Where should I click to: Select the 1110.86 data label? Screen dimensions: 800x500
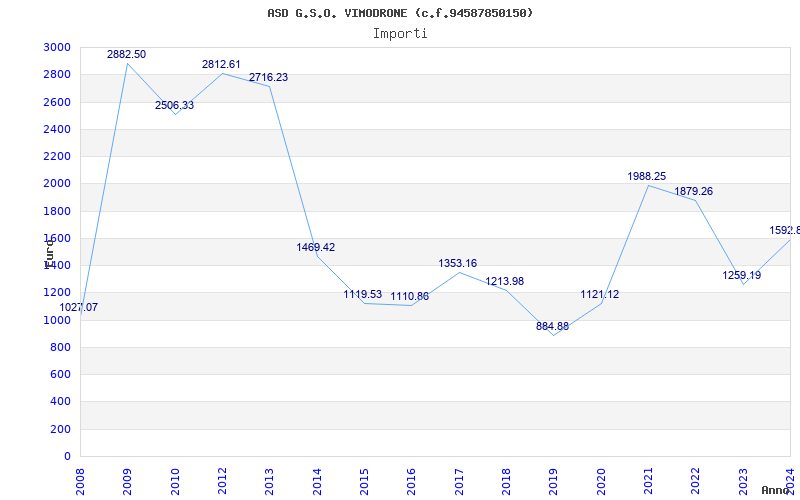410,296
